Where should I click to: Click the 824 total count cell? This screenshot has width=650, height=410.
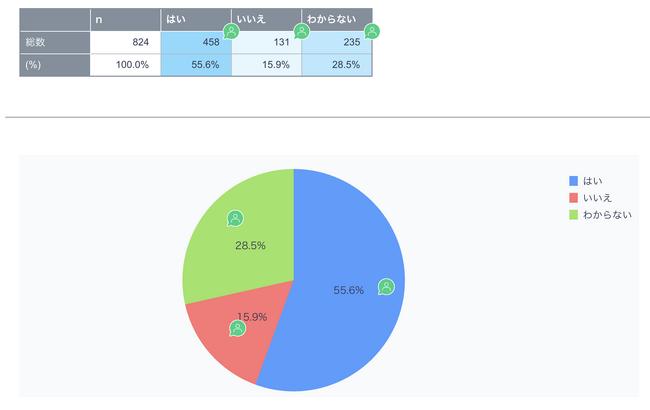[x=125, y=42]
